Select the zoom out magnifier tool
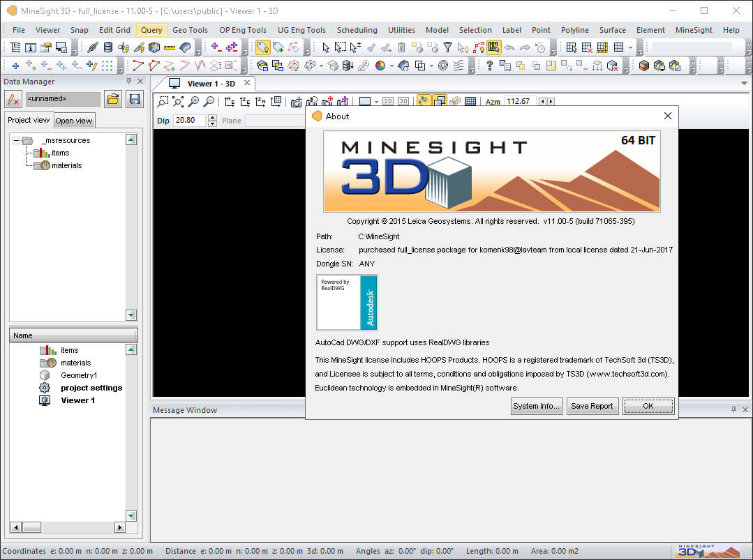 [209, 102]
